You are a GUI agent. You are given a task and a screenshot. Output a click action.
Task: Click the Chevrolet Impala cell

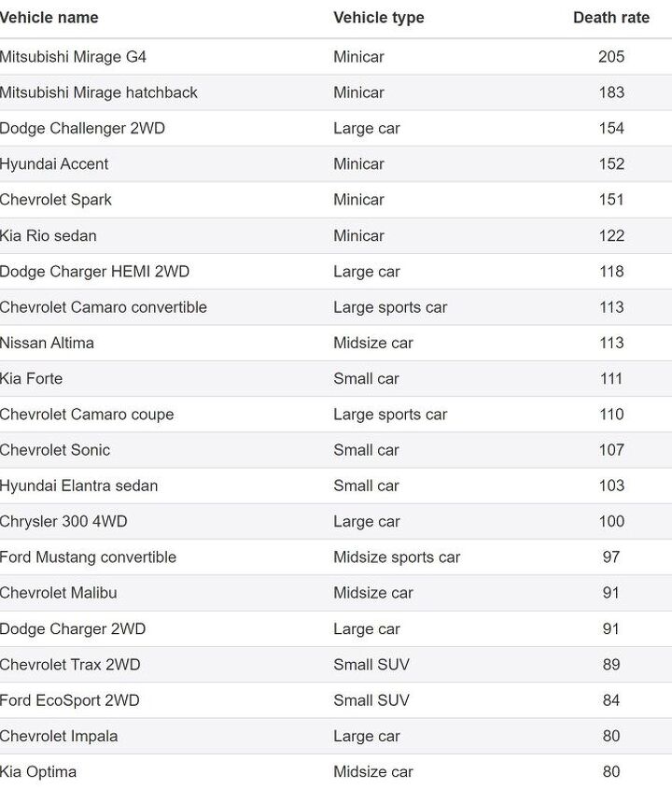[x=59, y=736]
